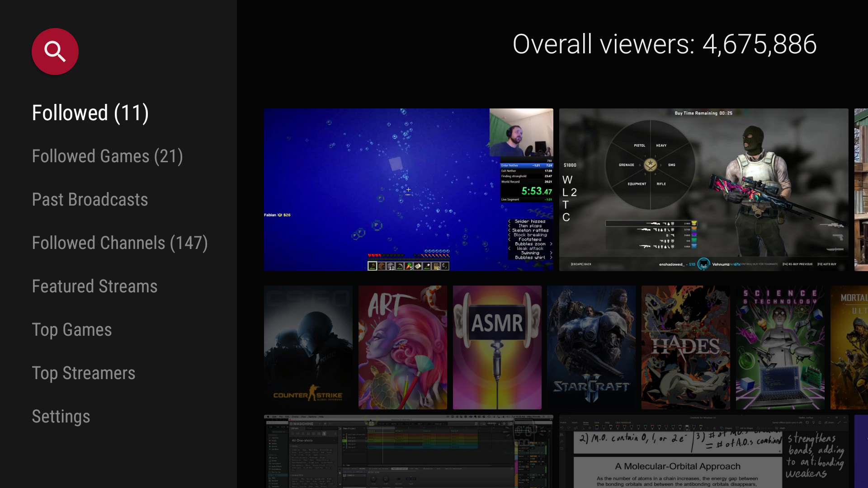Image resolution: width=868 pixels, height=488 pixels.
Task: Select Followed (11) menu item
Action: tap(90, 113)
